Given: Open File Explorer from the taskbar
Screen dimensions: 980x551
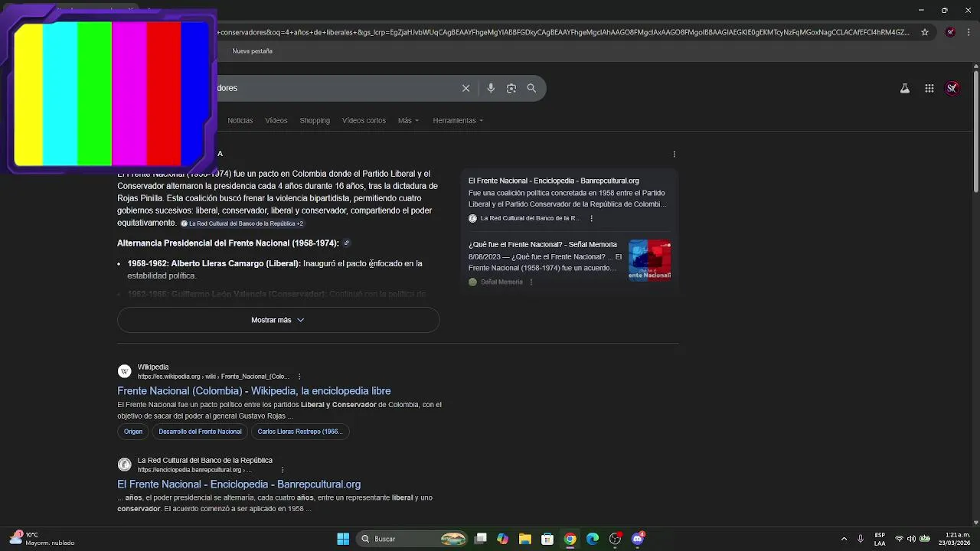Looking at the screenshot, I should point(525,539).
